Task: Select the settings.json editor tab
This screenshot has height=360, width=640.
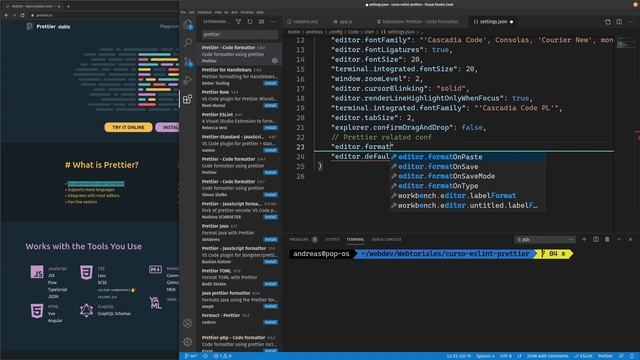Action: coord(493,22)
